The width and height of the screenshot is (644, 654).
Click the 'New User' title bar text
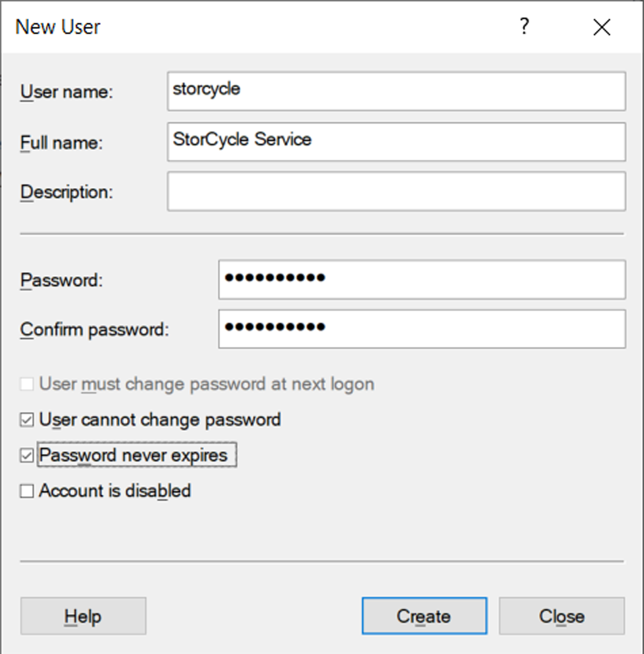click(x=58, y=27)
